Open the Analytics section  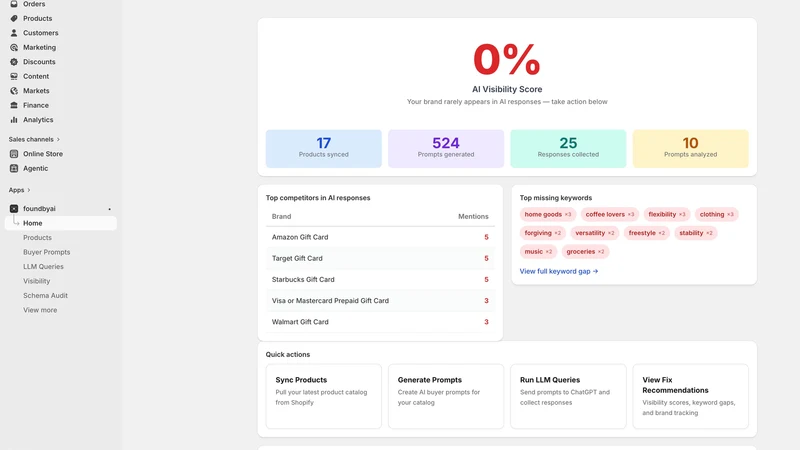point(38,120)
